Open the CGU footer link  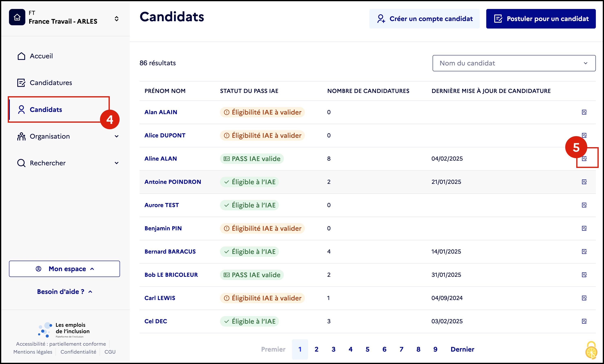click(x=110, y=352)
